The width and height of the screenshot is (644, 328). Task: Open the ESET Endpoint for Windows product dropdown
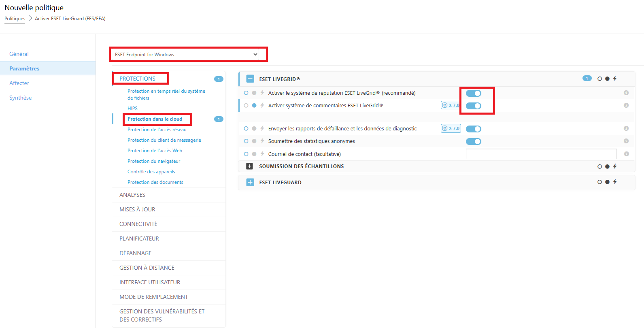(x=185, y=54)
